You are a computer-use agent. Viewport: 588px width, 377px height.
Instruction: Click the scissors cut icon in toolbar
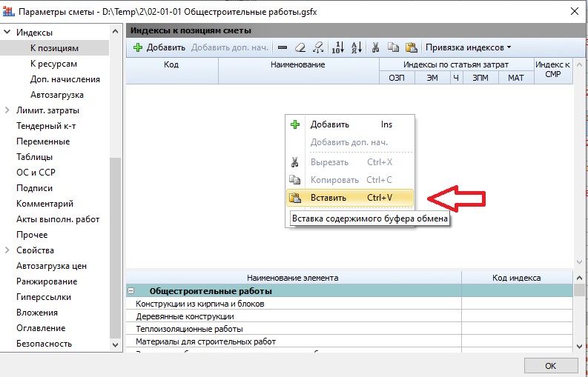(376, 47)
